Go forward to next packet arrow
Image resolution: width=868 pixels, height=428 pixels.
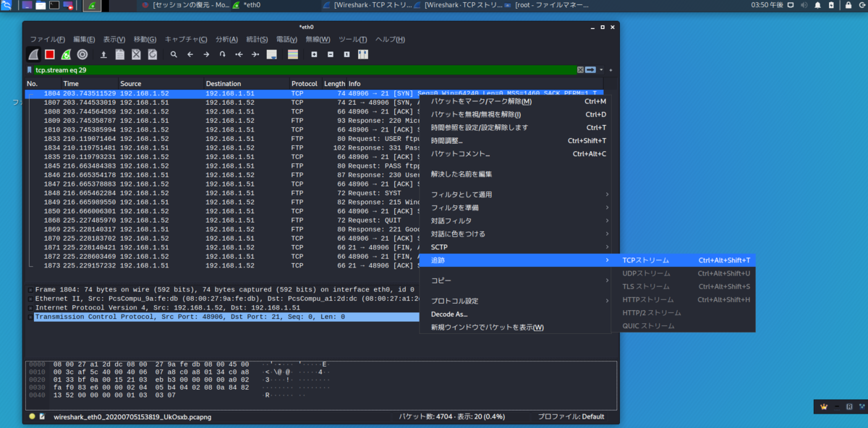206,54
